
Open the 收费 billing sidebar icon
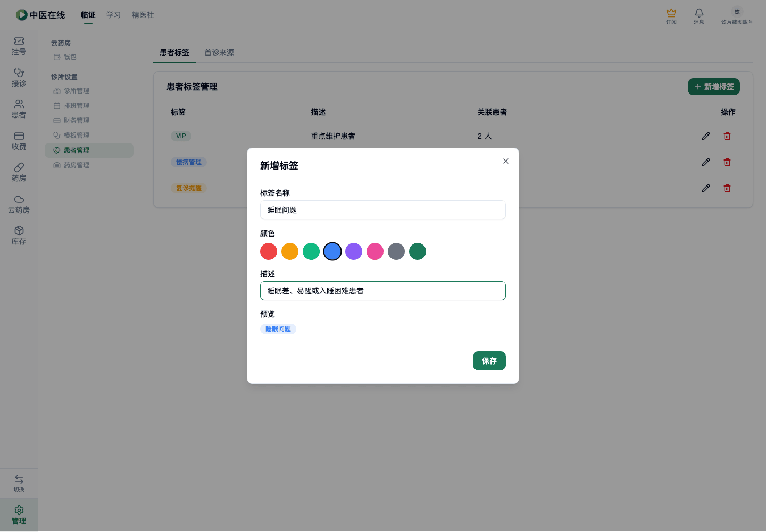(x=19, y=141)
